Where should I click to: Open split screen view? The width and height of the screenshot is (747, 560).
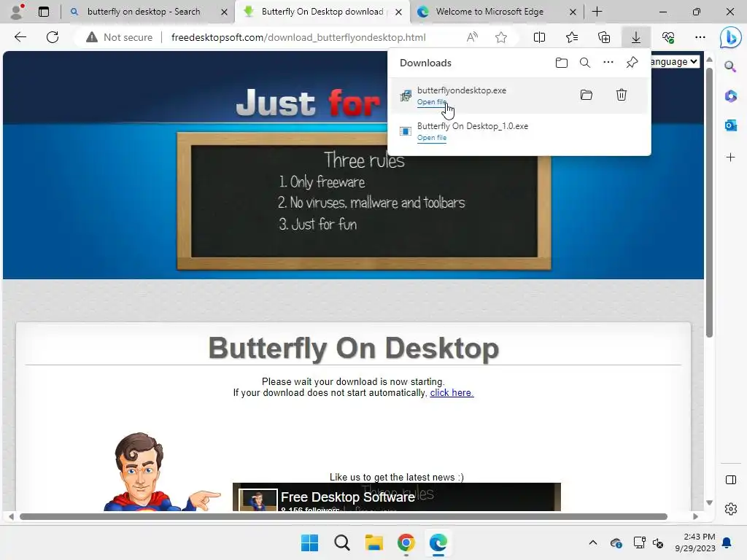click(539, 37)
